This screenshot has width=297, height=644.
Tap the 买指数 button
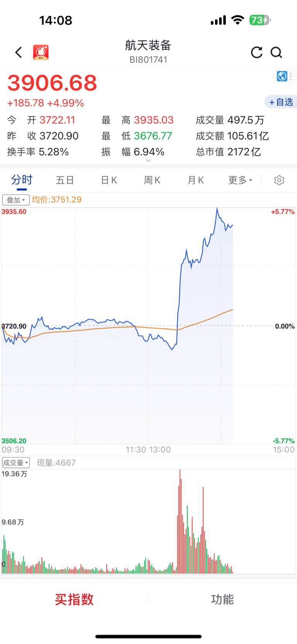pyautogui.click(x=74, y=599)
